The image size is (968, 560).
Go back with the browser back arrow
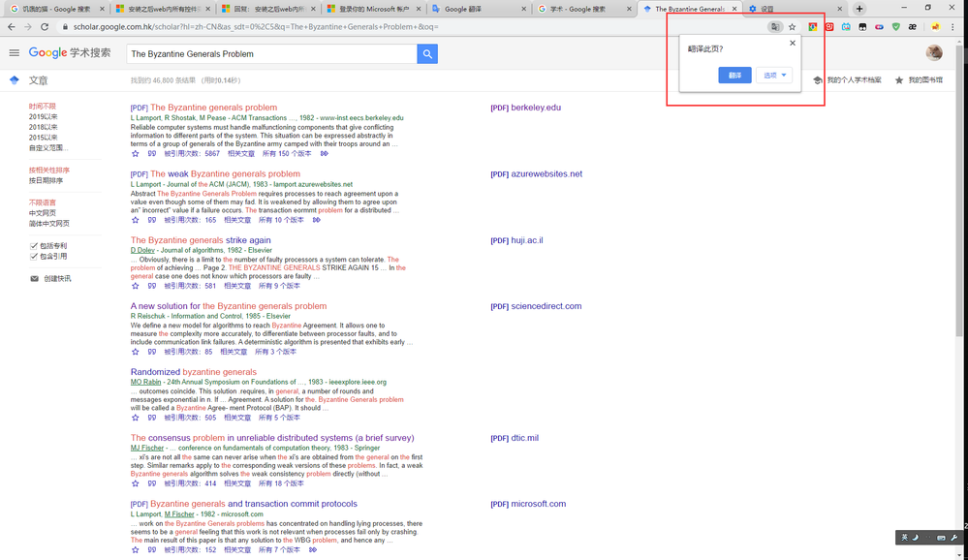11,26
